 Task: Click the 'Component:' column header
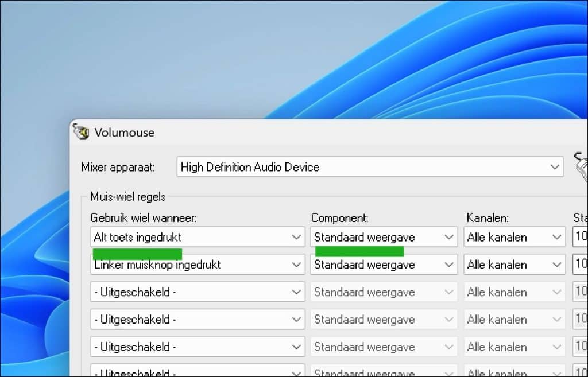[340, 217]
